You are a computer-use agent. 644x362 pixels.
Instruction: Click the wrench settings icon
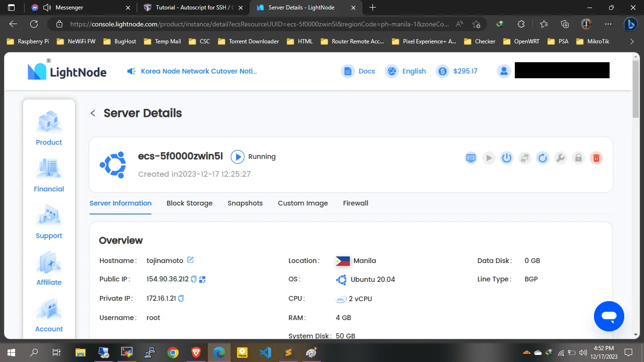tap(561, 158)
